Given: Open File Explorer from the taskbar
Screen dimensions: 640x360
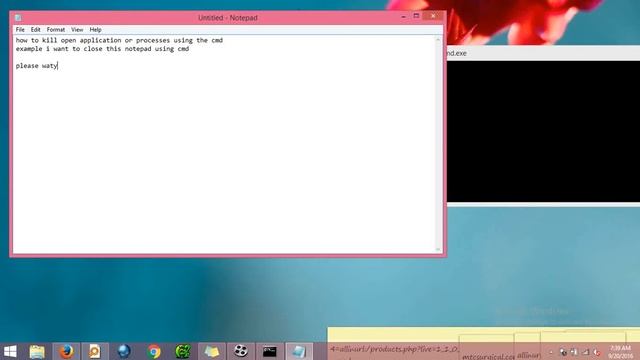Looking at the screenshot, I should tap(37, 351).
